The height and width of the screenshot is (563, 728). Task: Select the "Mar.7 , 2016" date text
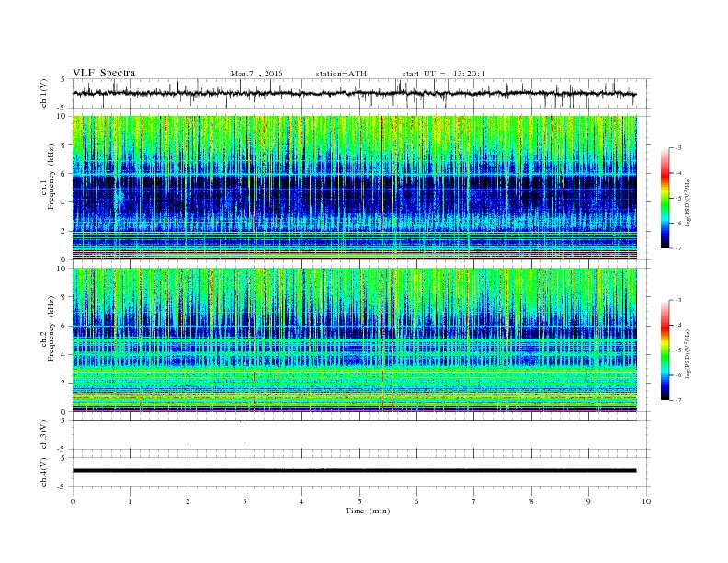point(256,74)
